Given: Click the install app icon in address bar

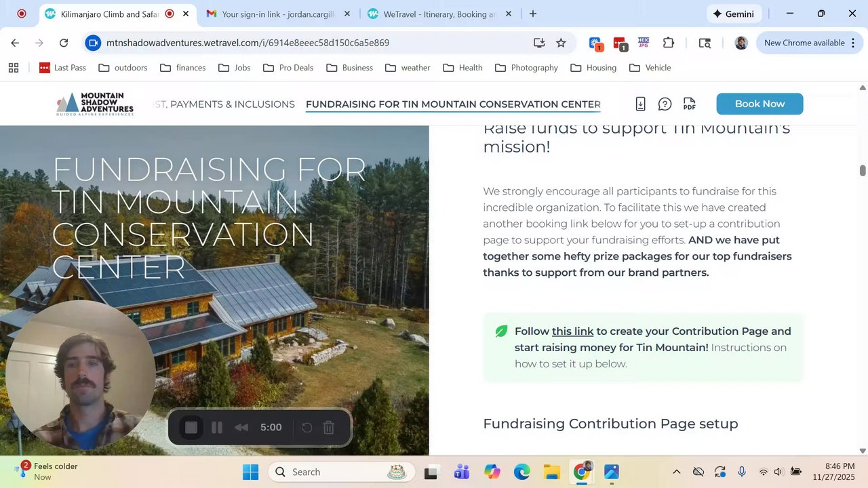Looking at the screenshot, I should coord(539,43).
